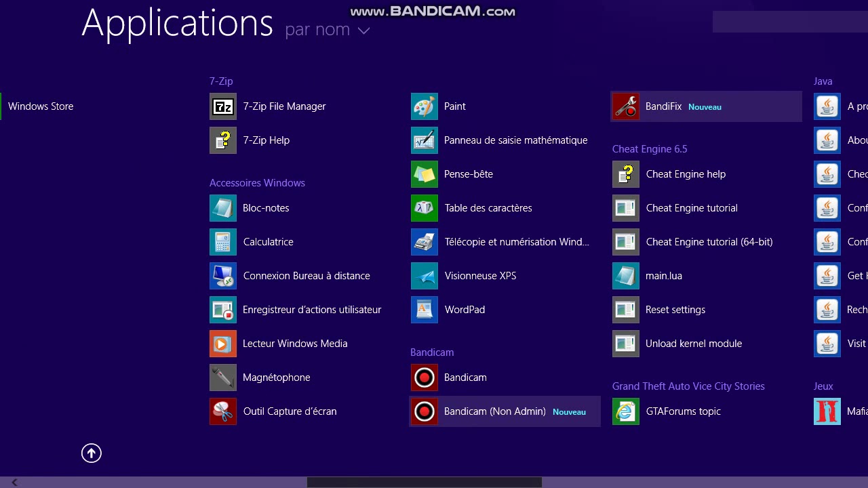
Task: Open Lecteur Windows Media icon
Action: pos(223,344)
